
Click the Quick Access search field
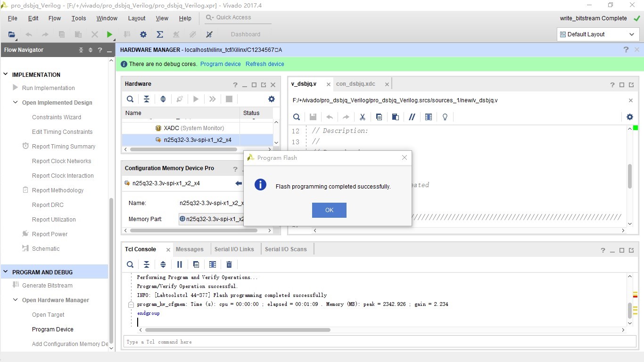click(x=238, y=17)
